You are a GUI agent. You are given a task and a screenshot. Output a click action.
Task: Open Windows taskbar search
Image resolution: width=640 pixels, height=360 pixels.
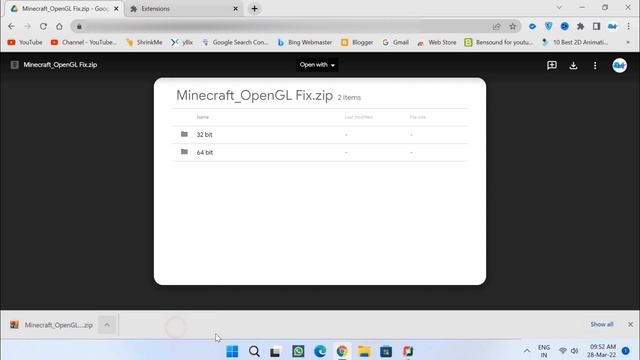[x=254, y=351]
